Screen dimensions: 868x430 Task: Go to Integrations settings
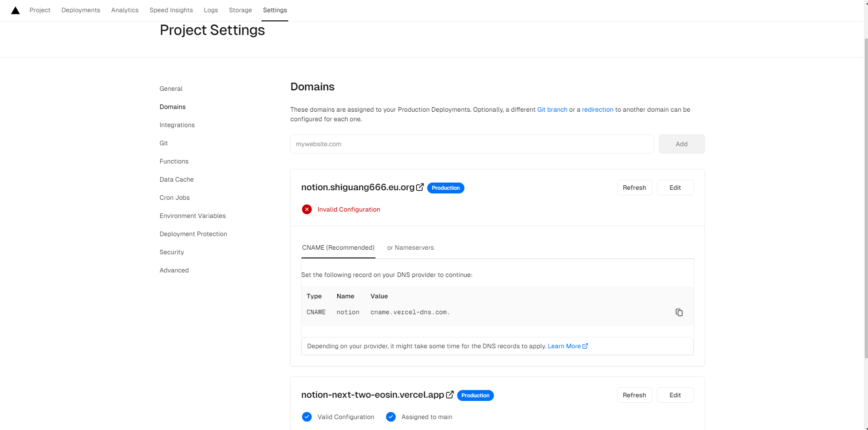click(x=177, y=125)
